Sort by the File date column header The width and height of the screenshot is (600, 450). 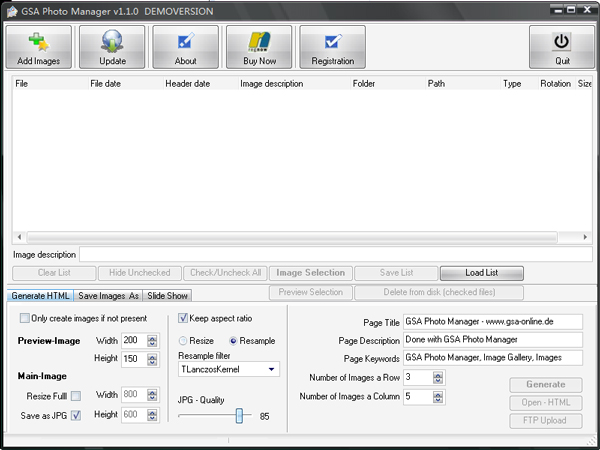point(125,83)
